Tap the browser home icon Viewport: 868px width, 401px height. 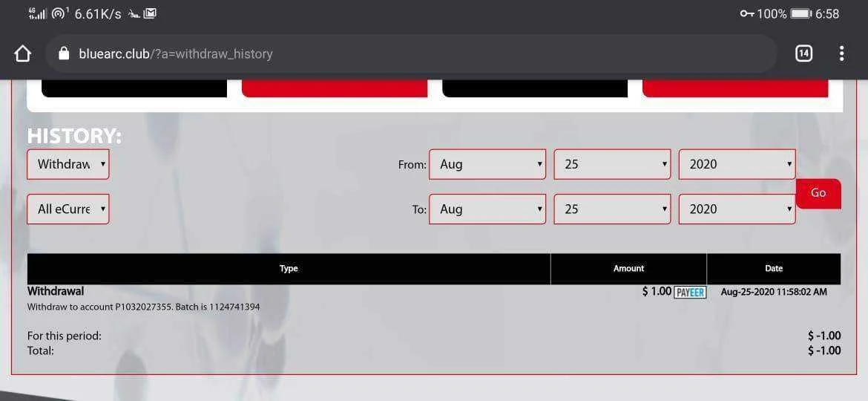coord(22,53)
